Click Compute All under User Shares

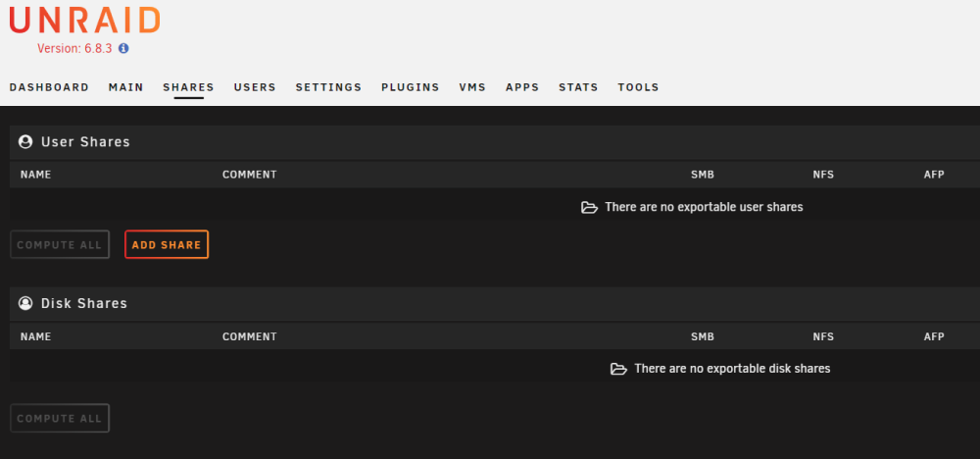60,244
